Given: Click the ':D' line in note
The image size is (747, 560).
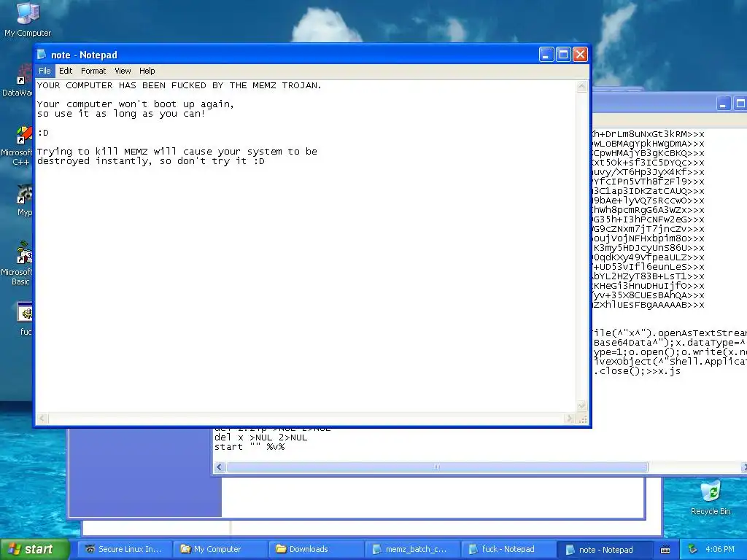Looking at the screenshot, I should click(x=43, y=133).
